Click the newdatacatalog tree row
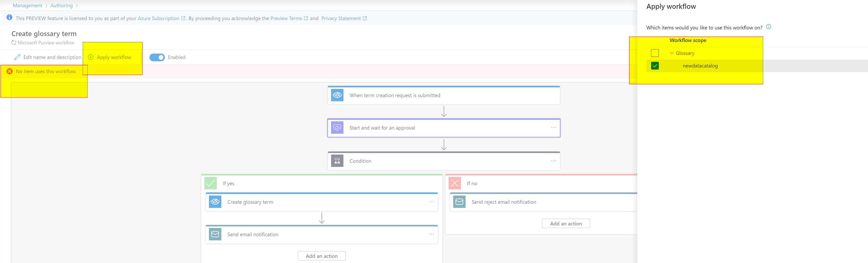Viewport: 868px width, 263px height. (757, 66)
